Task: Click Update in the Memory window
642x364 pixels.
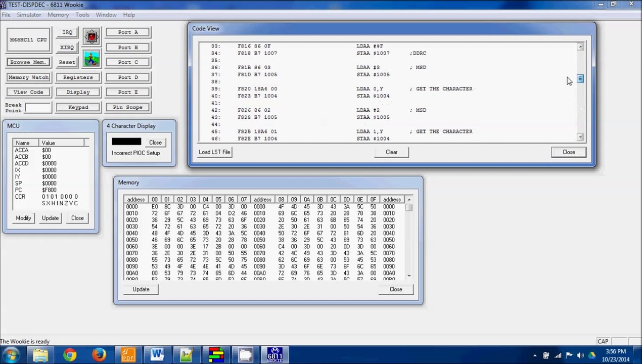Action: [141, 289]
